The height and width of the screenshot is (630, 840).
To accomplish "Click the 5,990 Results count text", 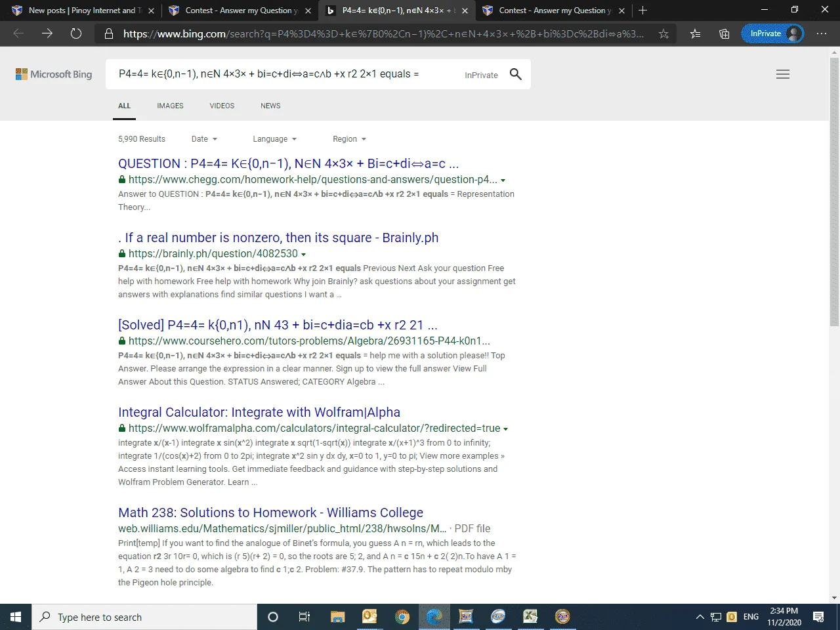I will (142, 139).
